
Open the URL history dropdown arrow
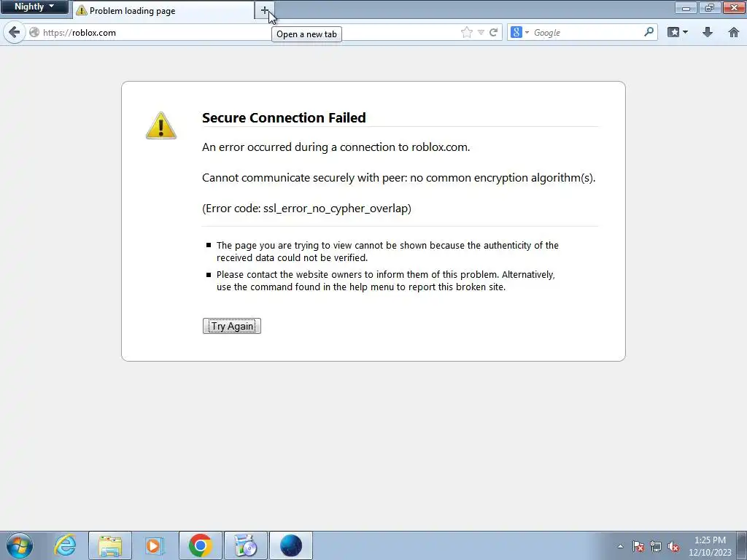(x=481, y=32)
